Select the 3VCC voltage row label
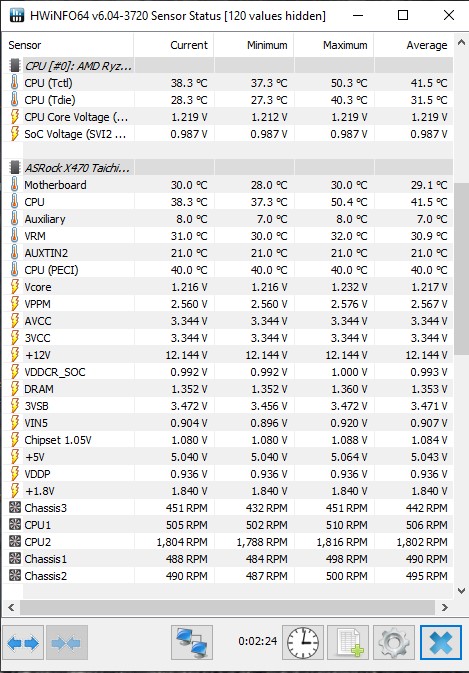This screenshot has height=673, width=469. pyautogui.click(x=37, y=338)
